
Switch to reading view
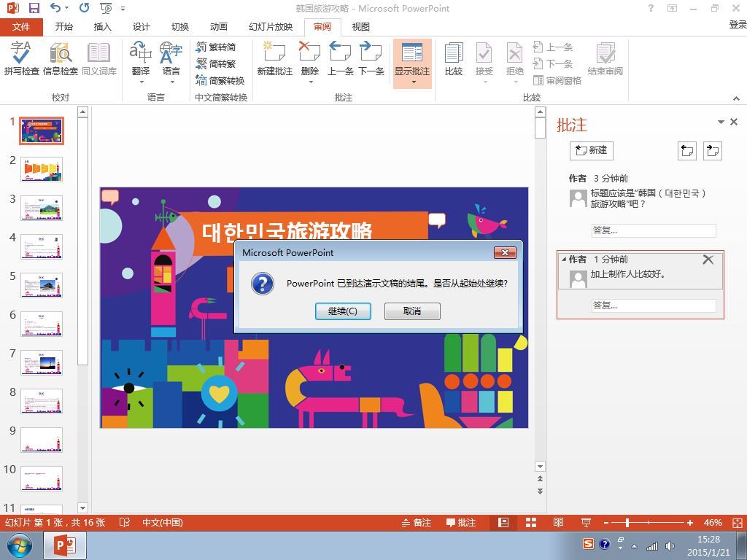(x=558, y=522)
